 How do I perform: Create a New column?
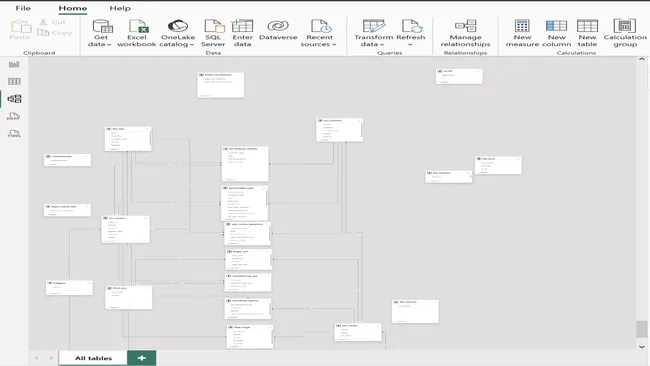tap(556, 33)
